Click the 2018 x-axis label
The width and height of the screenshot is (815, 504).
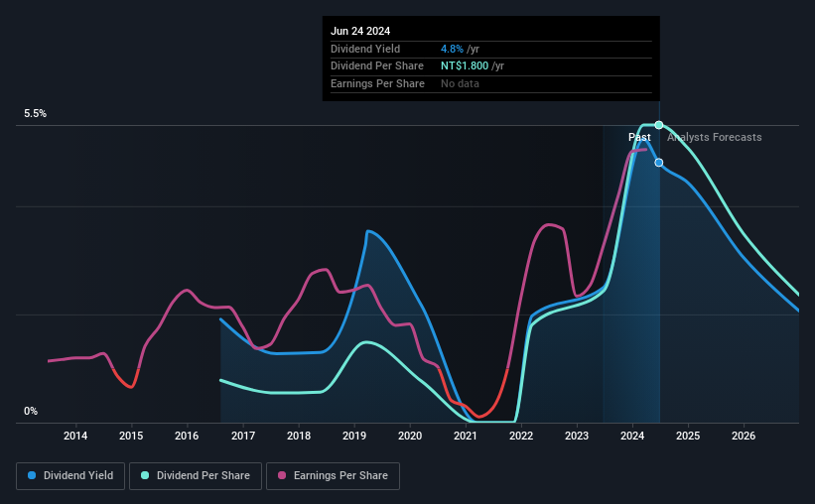299,436
